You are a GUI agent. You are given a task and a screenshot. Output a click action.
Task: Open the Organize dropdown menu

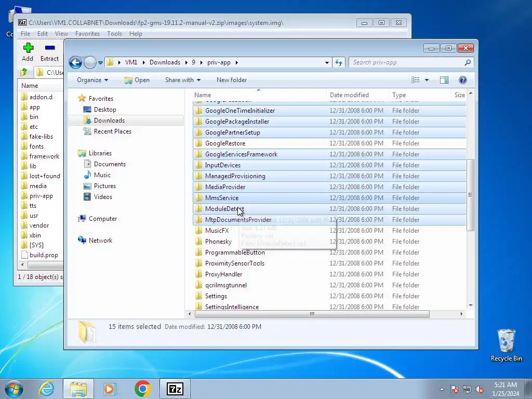coord(92,80)
